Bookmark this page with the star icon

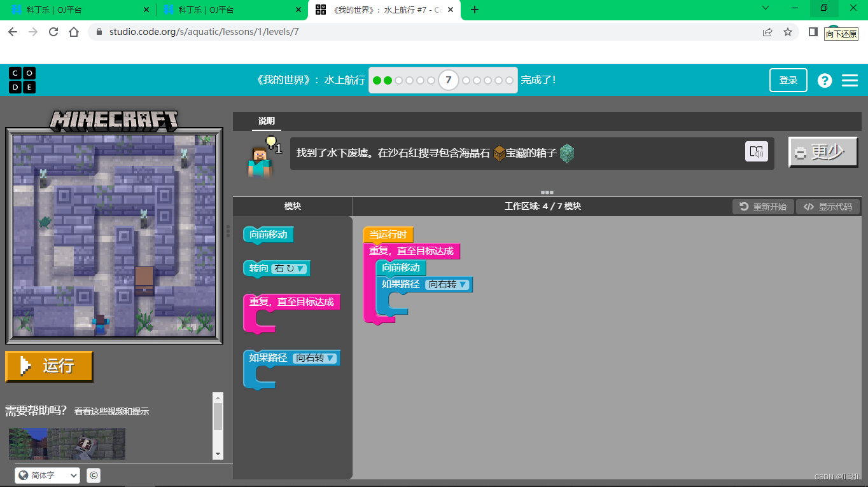[788, 32]
